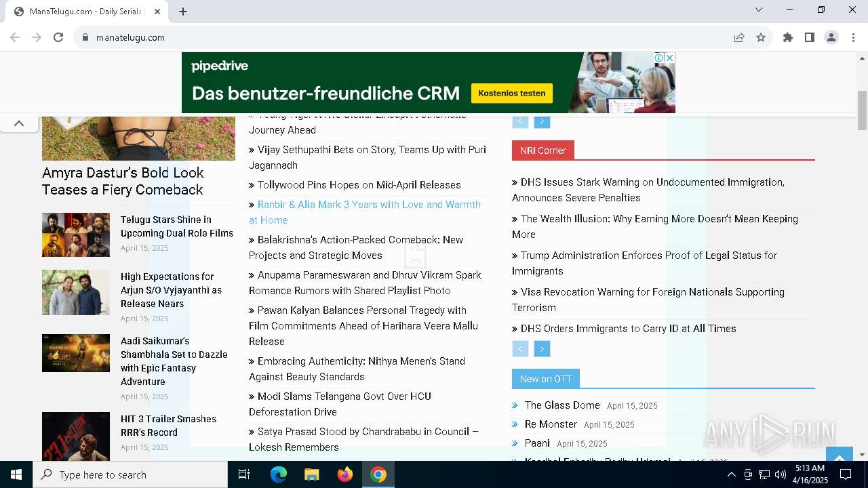Open the New on OTT section tab
The height and width of the screenshot is (488, 868).
[546, 379]
